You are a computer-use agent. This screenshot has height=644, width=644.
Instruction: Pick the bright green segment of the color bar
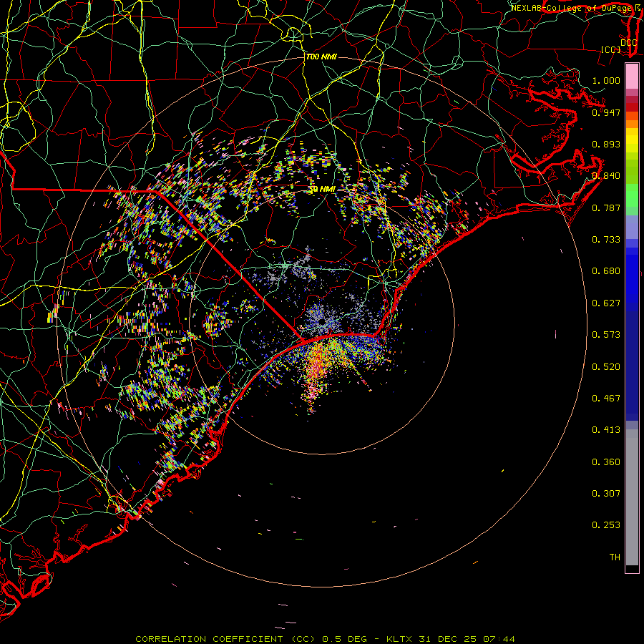click(x=632, y=195)
